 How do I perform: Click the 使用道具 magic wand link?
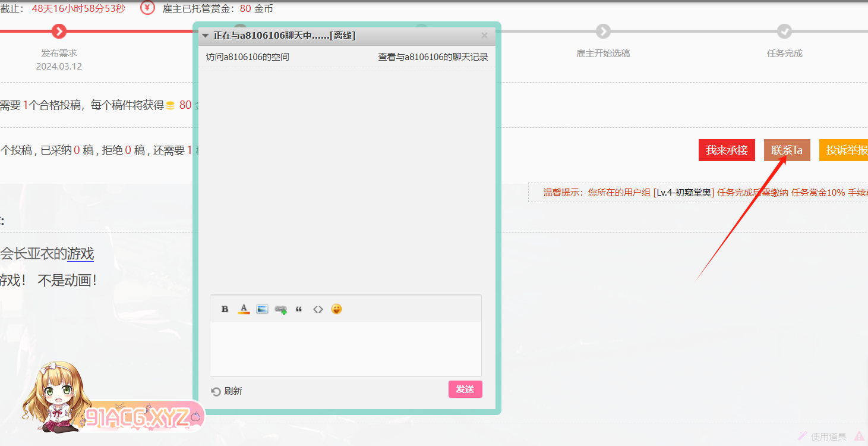click(x=822, y=436)
